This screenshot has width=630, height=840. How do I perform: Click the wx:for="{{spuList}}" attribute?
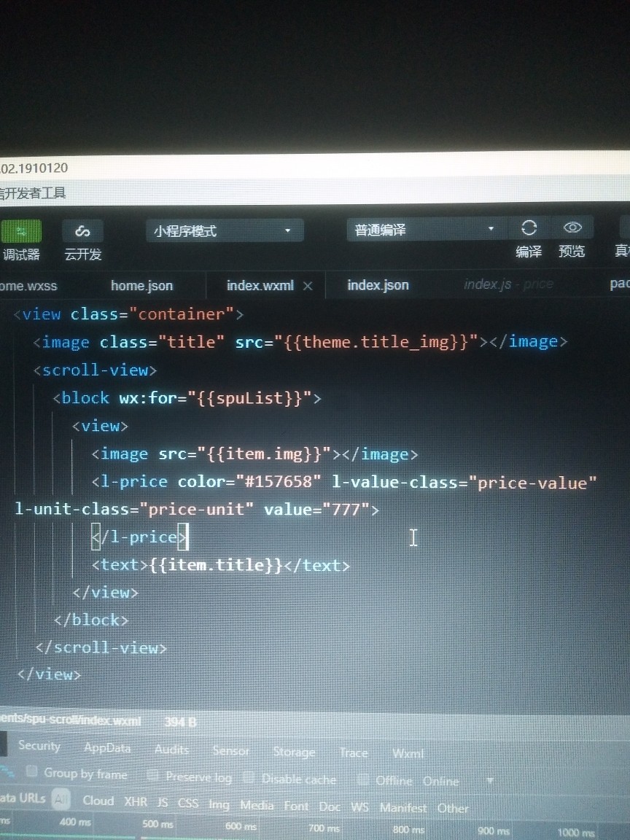coord(216,398)
